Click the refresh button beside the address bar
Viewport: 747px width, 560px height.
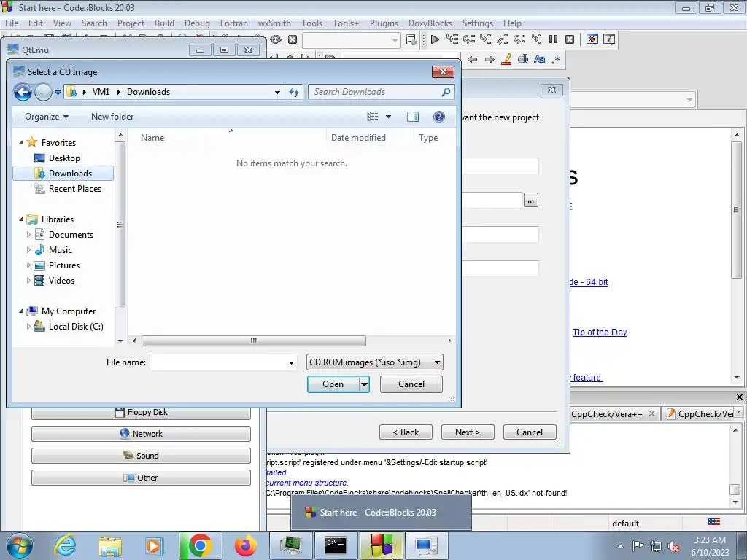[x=294, y=93]
